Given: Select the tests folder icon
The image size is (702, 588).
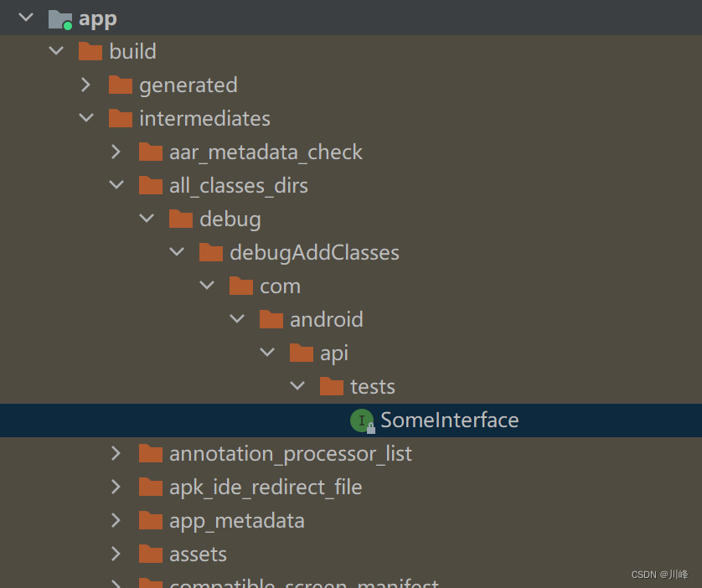Looking at the screenshot, I should click(x=332, y=386).
